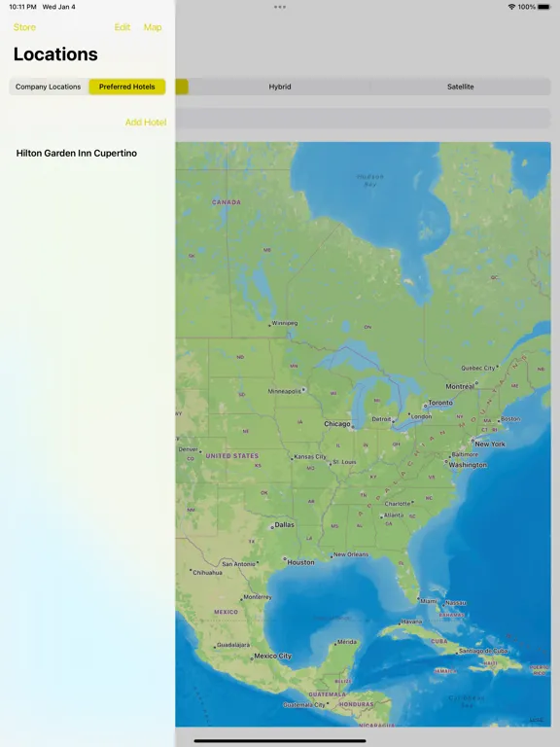Tap the 10:11 PM clock in status bar
The width and height of the screenshot is (560, 747).
click(23, 7)
